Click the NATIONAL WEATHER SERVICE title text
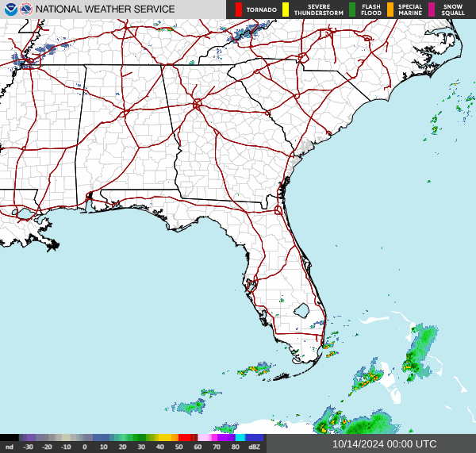This screenshot has height=453, width=476. tap(105, 10)
